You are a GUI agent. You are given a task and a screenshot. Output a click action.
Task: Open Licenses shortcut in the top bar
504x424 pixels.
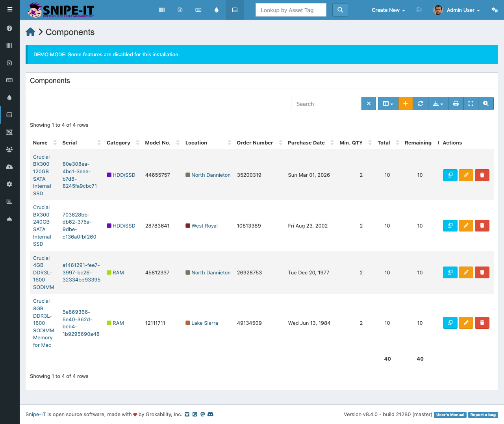(180, 10)
